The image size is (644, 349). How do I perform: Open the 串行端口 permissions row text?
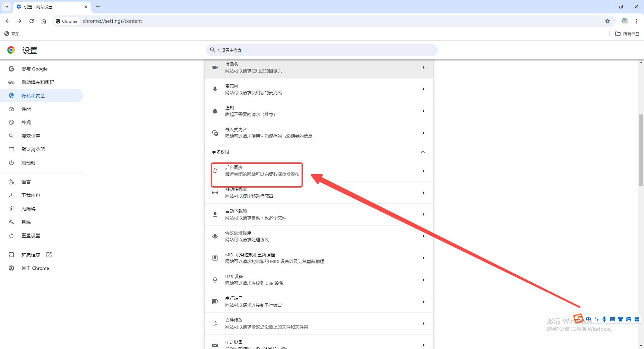[253, 302]
